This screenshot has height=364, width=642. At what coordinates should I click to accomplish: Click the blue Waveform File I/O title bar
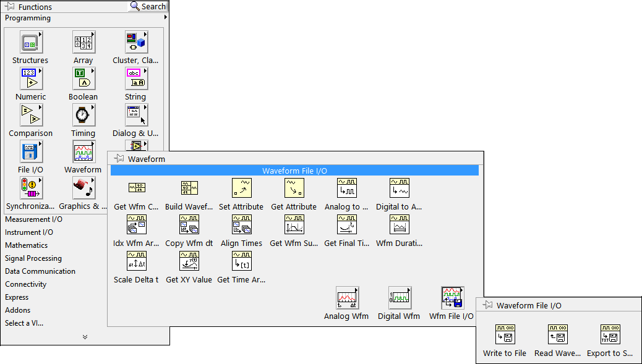[294, 171]
